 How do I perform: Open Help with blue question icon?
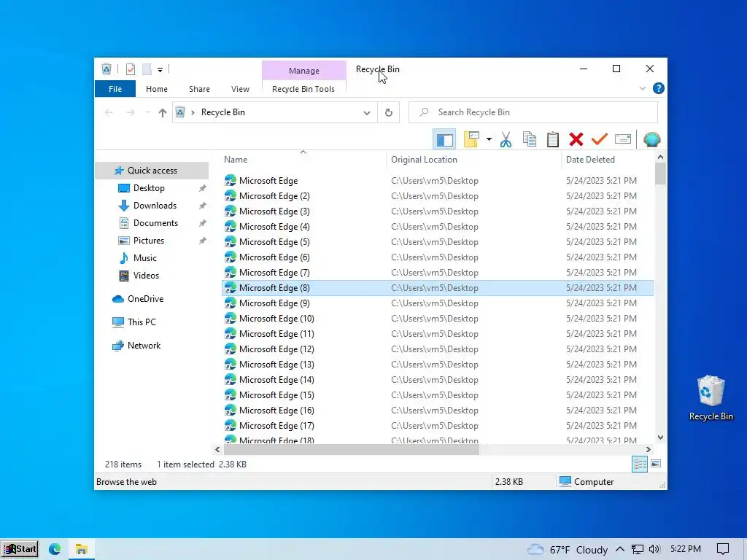pyautogui.click(x=659, y=88)
